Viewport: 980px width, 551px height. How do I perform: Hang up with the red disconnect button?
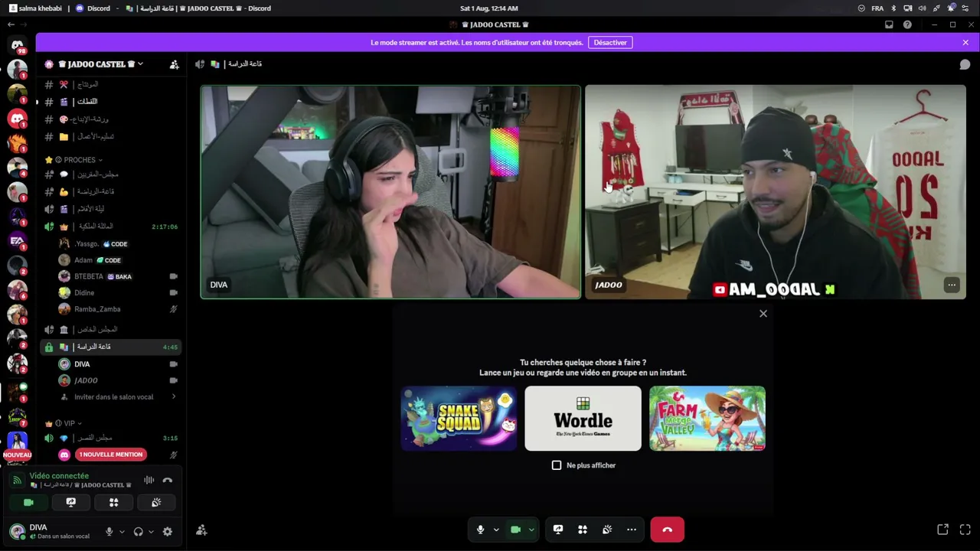(667, 530)
